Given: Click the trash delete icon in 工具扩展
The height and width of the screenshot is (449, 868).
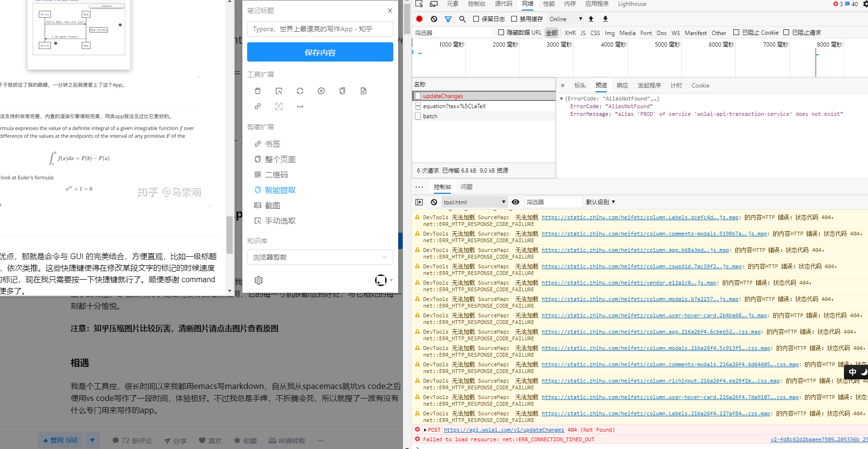Looking at the screenshot, I should tap(258, 91).
